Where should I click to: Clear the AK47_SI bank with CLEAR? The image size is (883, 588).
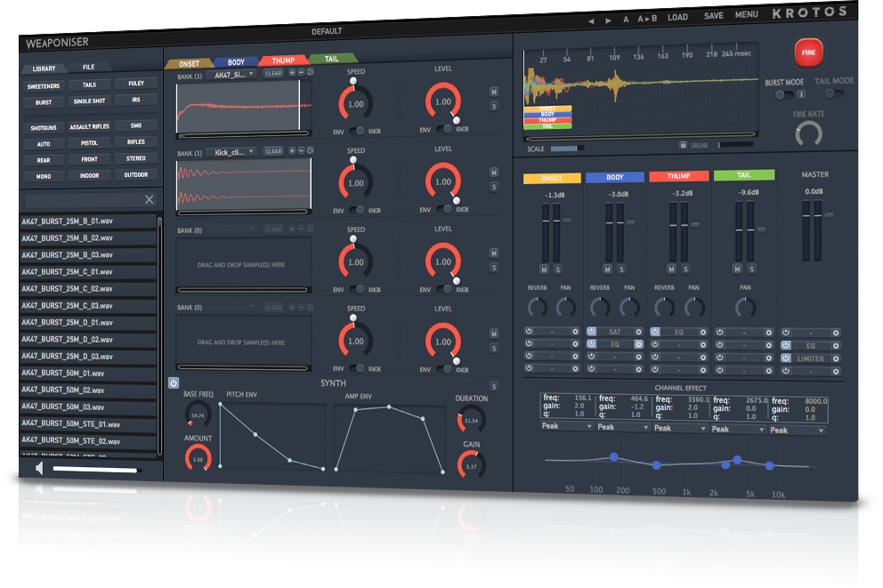[x=273, y=73]
